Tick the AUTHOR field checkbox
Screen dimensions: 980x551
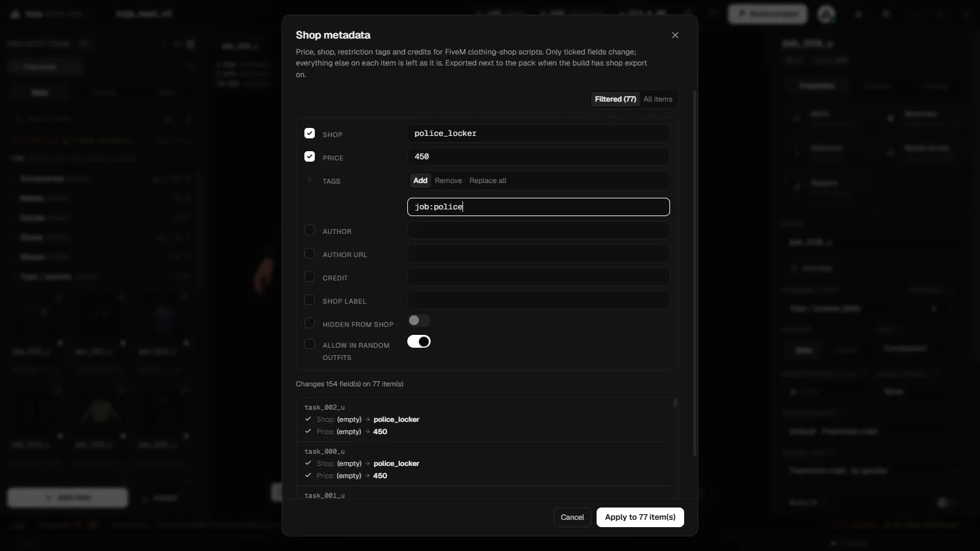tap(309, 230)
